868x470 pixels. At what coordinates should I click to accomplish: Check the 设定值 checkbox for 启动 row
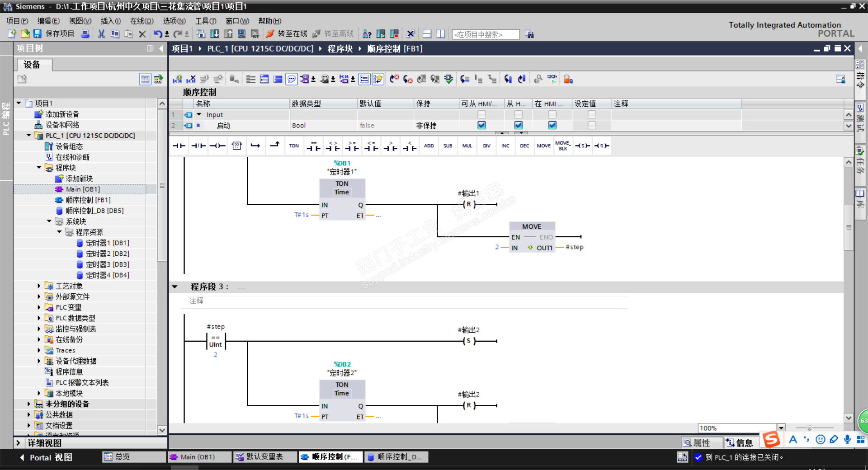(591, 125)
